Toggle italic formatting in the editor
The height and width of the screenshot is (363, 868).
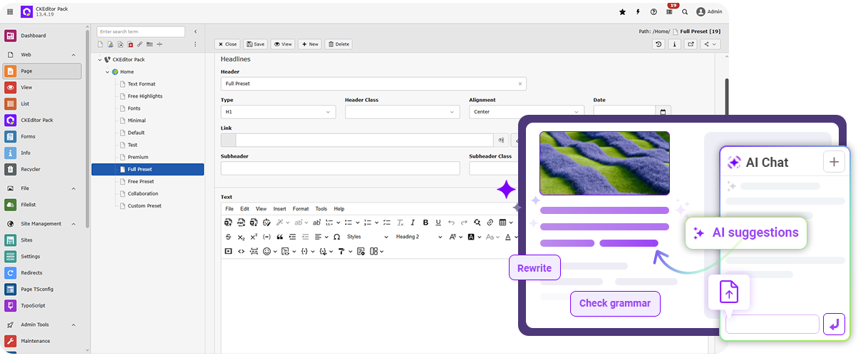(413, 223)
